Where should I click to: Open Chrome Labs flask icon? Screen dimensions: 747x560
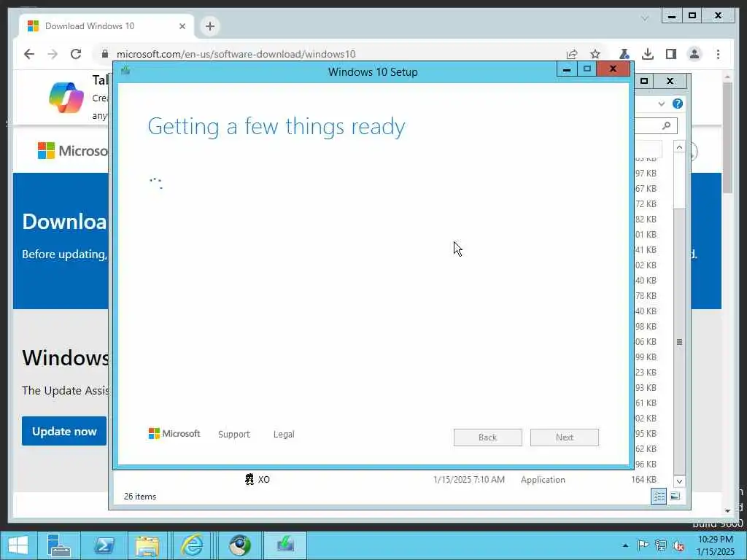pos(624,54)
